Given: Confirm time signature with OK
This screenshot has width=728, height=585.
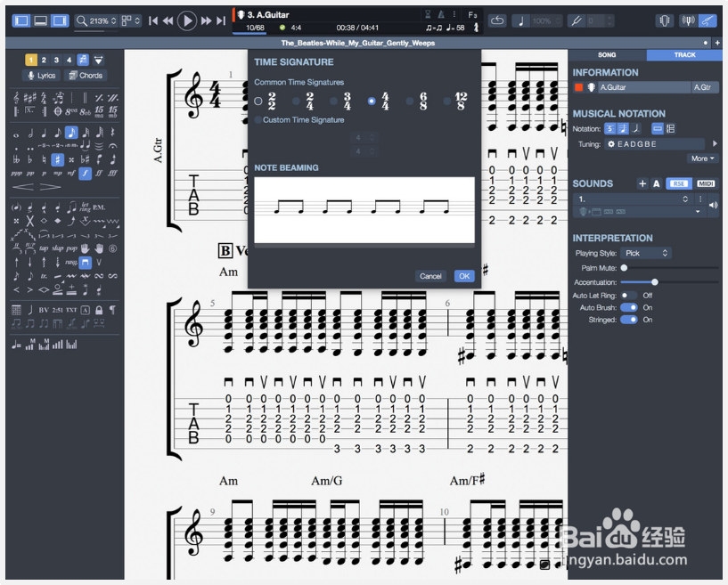Looking at the screenshot, I should tap(464, 276).
